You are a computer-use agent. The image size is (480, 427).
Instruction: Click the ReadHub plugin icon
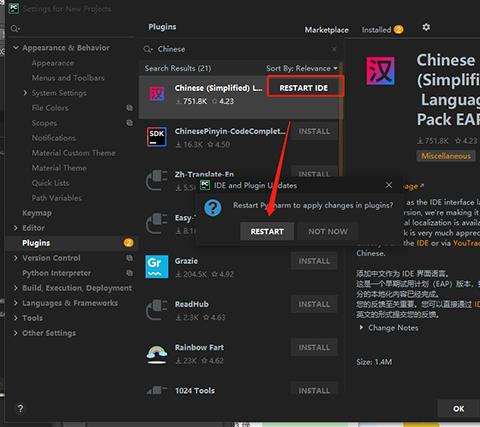point(157,310)
